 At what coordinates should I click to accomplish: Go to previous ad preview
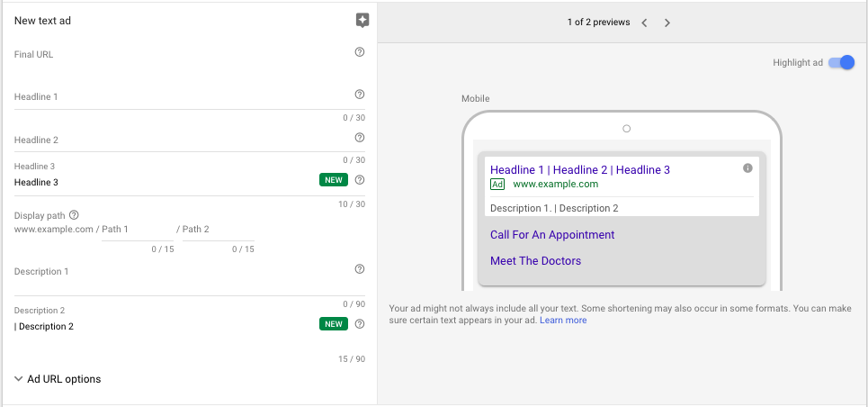coord(644,23)
